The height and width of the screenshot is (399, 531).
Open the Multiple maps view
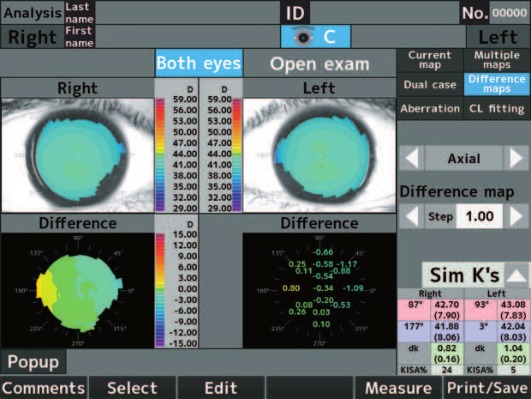[x=497, y=60]
